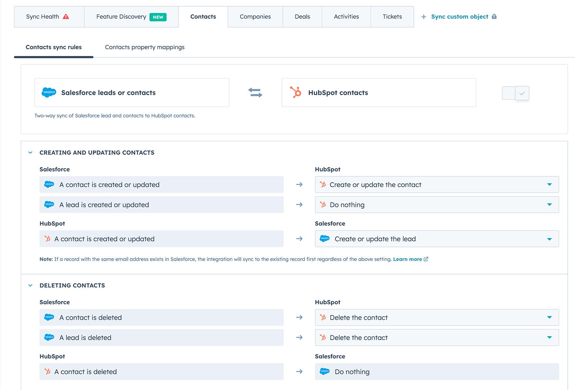Image resolution: width=588 pixels, height=390 pixels.
Task: Click the Salesforce icon in 'A contact is deleted' row
Action: tap(49, 317)
